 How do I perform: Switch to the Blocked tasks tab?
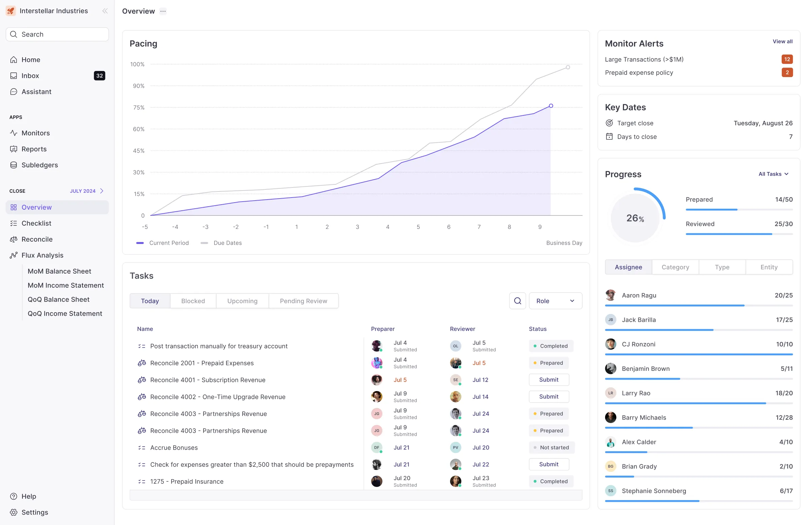(x=193, y=301)
